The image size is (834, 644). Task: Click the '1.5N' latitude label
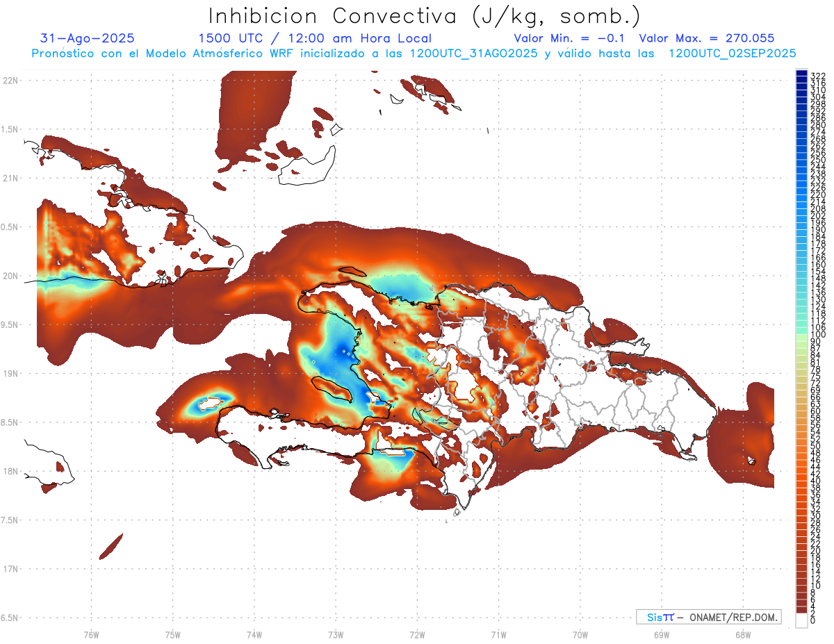point(10,130)
